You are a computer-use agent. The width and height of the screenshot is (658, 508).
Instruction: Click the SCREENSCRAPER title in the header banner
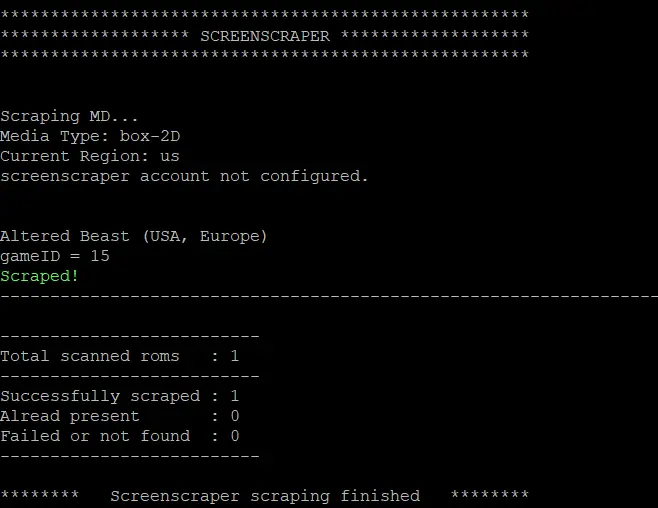[x=265, y=35]
